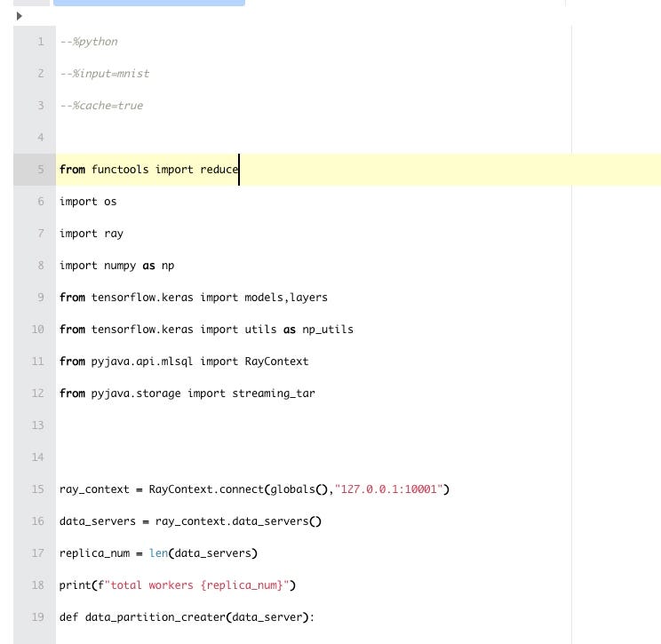Click the 'data_servers = ray_context.data_servers()' line
The image size is (661, 644).
pos(190,521)
